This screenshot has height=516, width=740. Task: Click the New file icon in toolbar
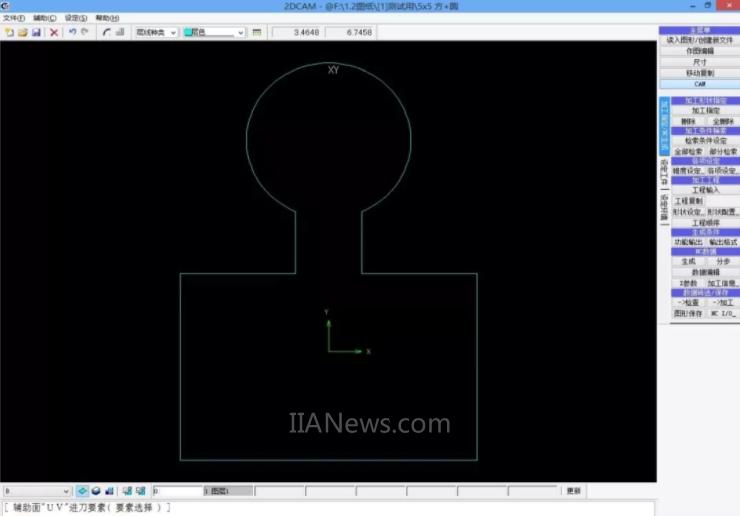tap(9, 32)
